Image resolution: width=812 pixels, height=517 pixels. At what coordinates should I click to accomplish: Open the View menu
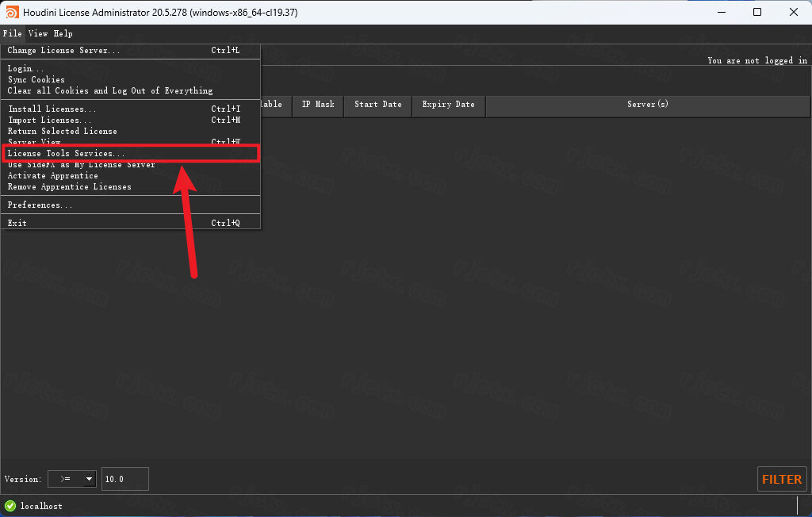[38, 33]
